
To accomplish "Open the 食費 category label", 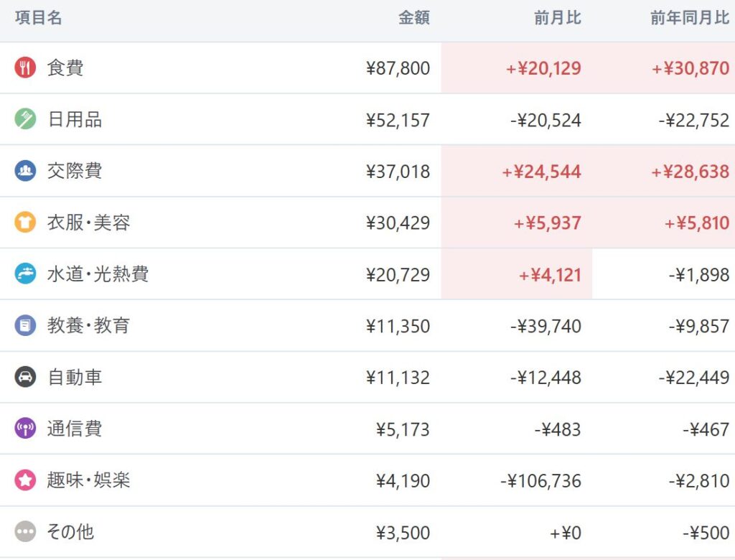I will [x=65, y=68].
